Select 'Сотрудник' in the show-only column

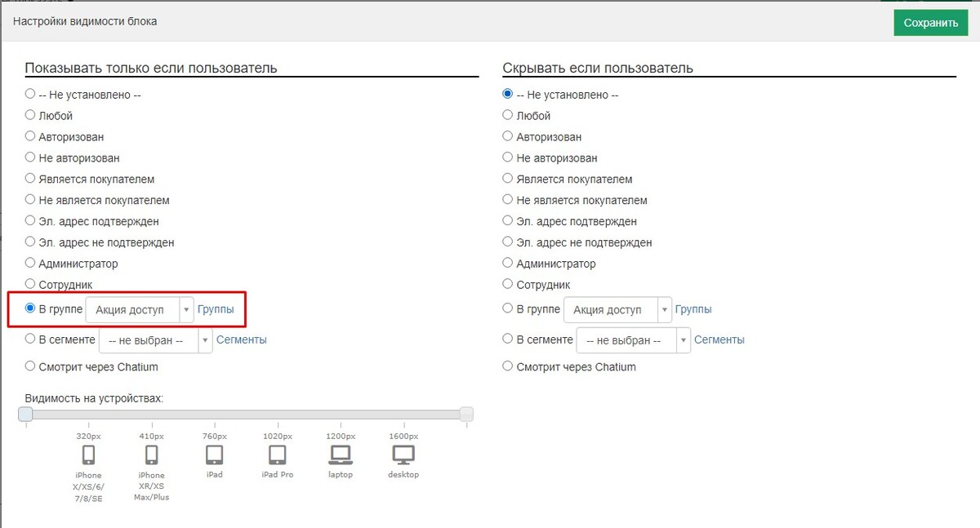click(30, 284)
